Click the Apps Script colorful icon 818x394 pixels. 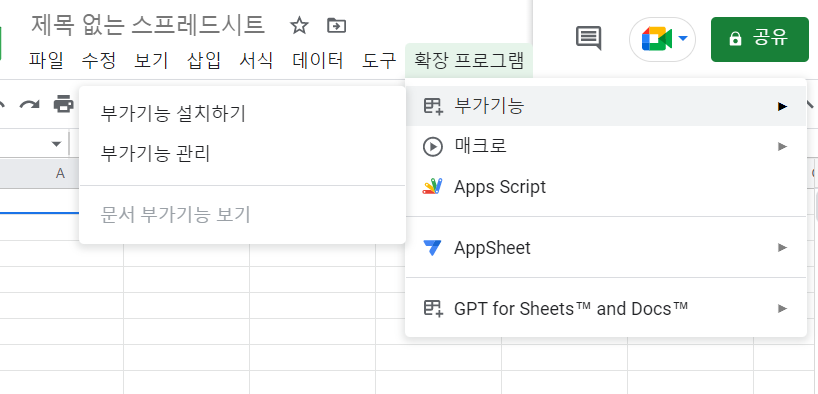(432, 187)
